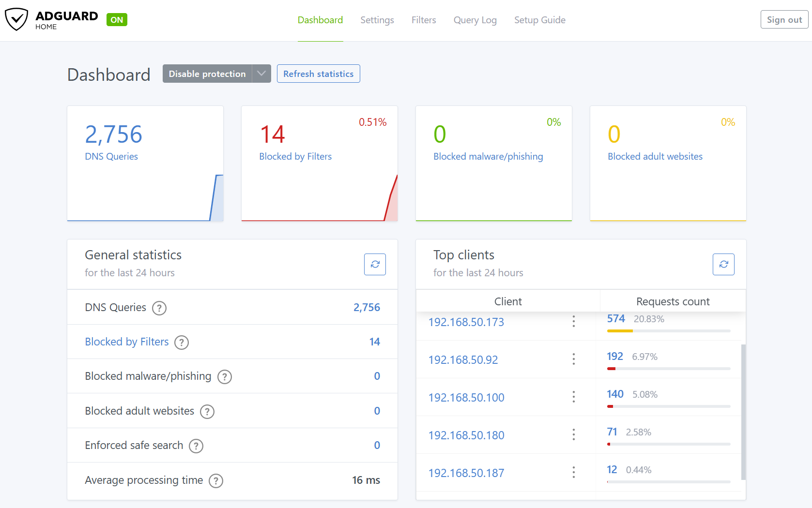Screen dimensions: 812x508
Task: Click the AdGuard Home shield logo
Action: [16, 19]
